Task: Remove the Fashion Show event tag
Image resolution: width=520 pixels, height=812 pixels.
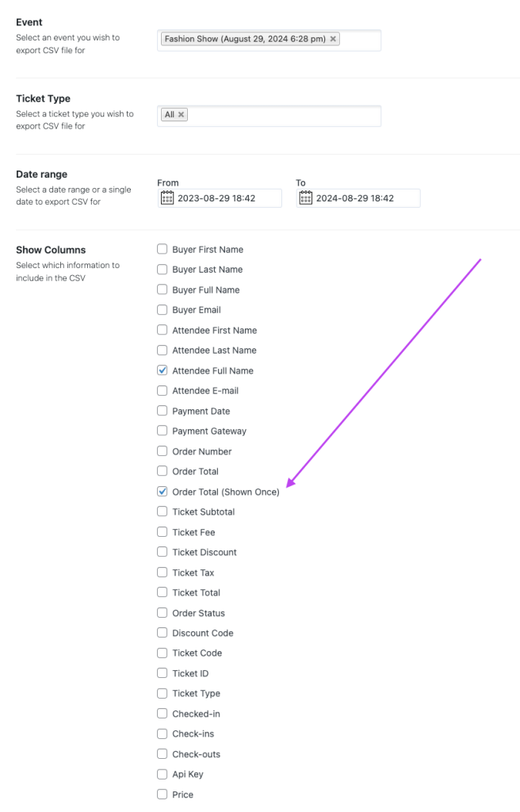Action: click(333, 39)
